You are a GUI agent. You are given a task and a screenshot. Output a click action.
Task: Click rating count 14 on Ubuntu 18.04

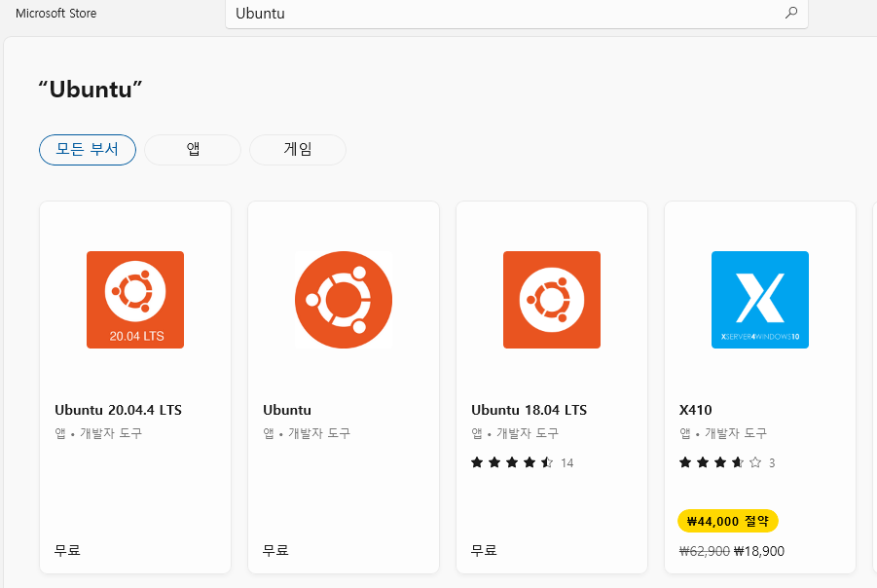point(567,462)
